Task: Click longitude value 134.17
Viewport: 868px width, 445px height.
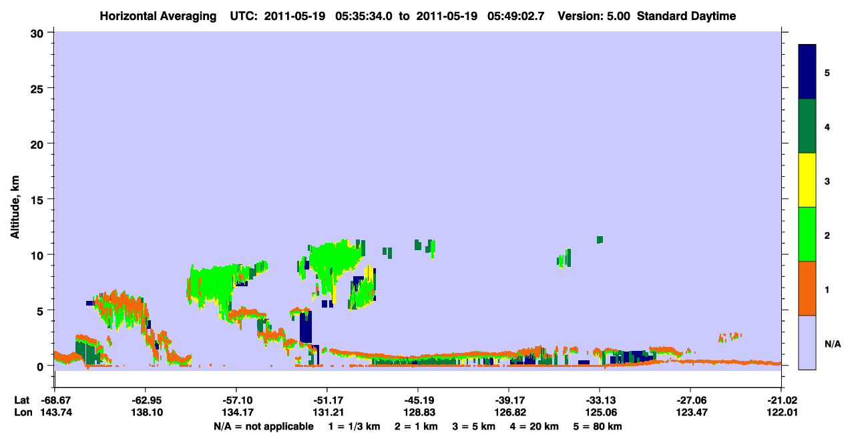Action: pyautogui.click(x=236, y=413)
